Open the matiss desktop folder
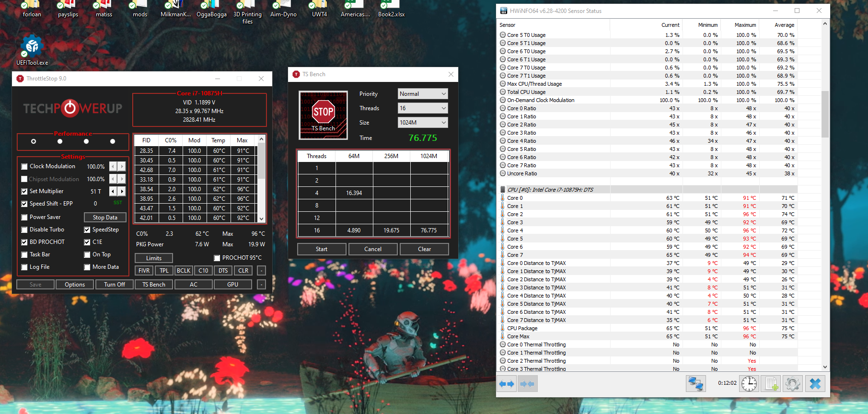 tap(104, 9)
